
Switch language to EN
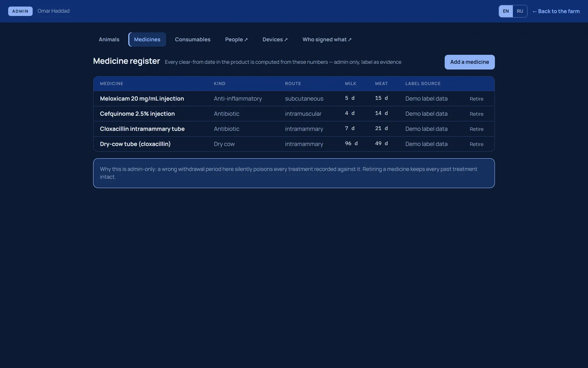click(x=506, y=11)
